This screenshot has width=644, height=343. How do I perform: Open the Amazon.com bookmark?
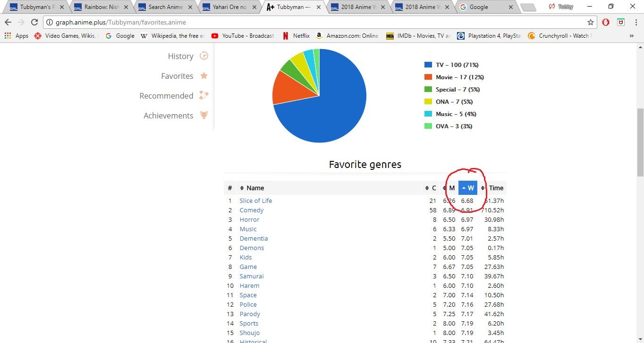tap(347, 36)
